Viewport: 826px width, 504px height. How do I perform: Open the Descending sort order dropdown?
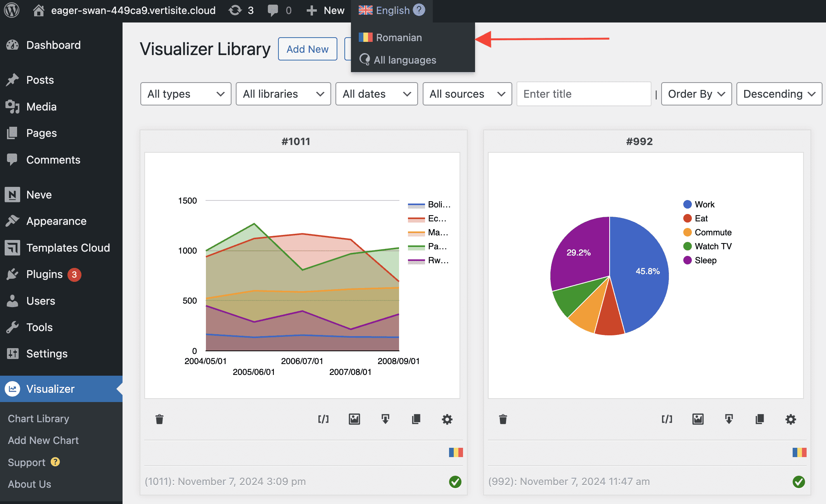click(x=779, y=94)
